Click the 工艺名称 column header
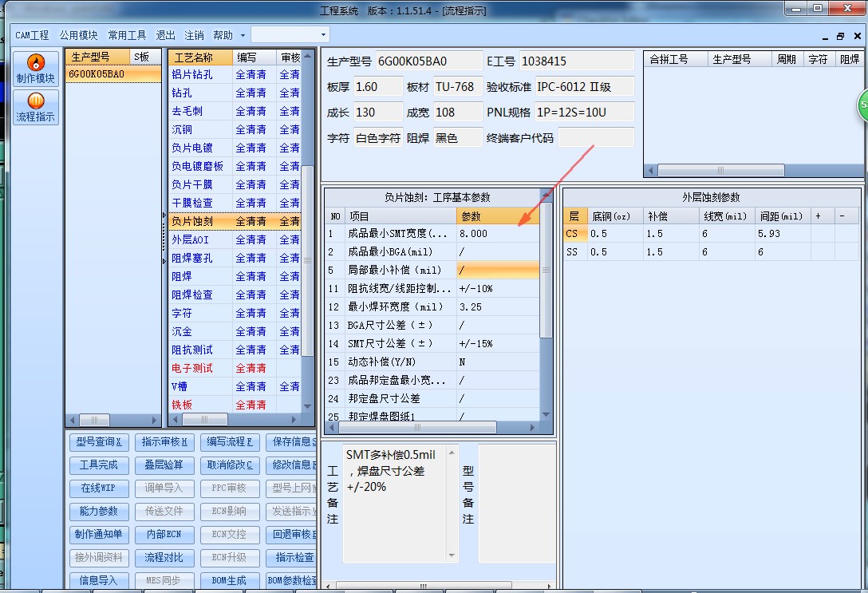The height and width of the screenshot is (593, 868). (200, 57)
